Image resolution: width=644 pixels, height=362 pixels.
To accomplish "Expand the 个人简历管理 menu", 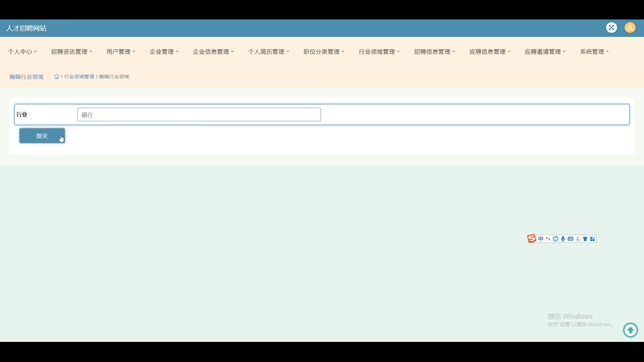I will point(269,52).
